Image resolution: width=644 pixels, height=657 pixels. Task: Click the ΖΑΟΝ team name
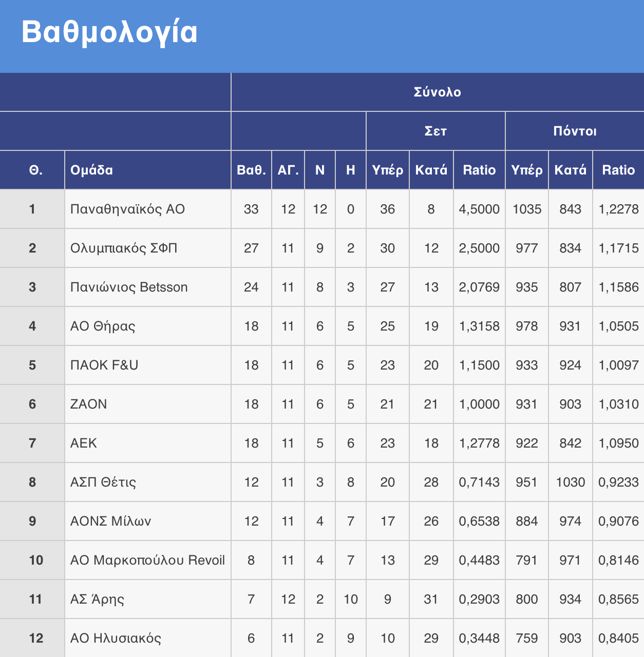tap(88, 404)
